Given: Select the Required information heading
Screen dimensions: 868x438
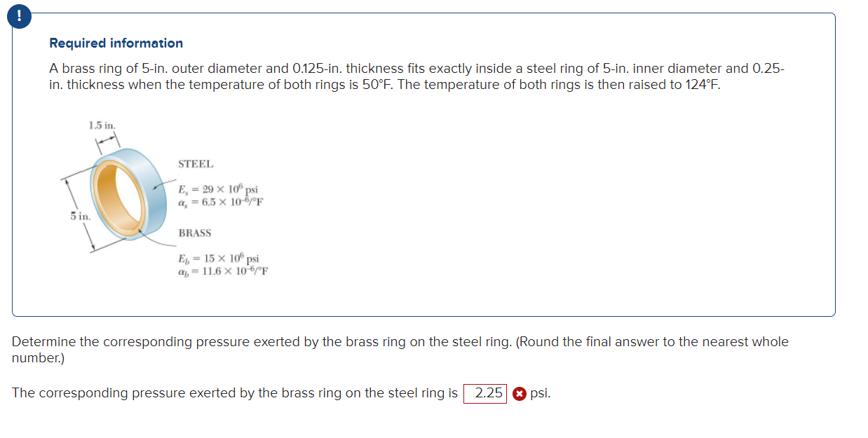Looking at the screenshot, I should pos(116,43).
